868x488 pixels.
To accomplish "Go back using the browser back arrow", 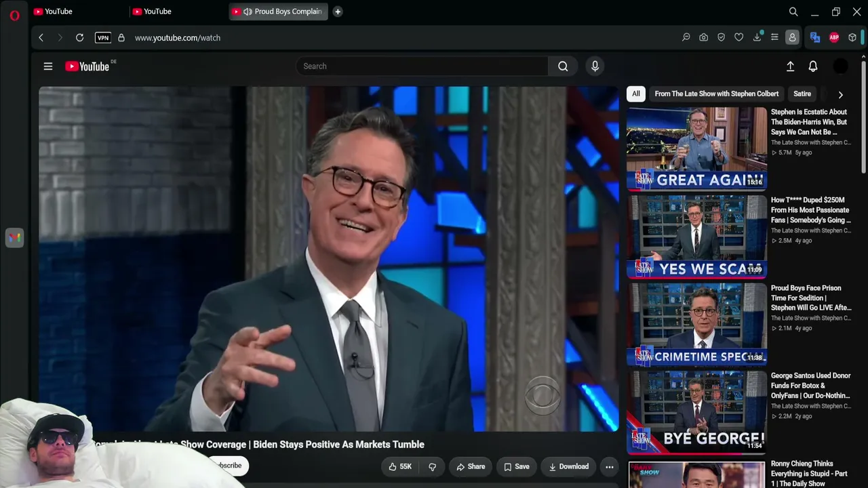I will (x=41, y=38).
